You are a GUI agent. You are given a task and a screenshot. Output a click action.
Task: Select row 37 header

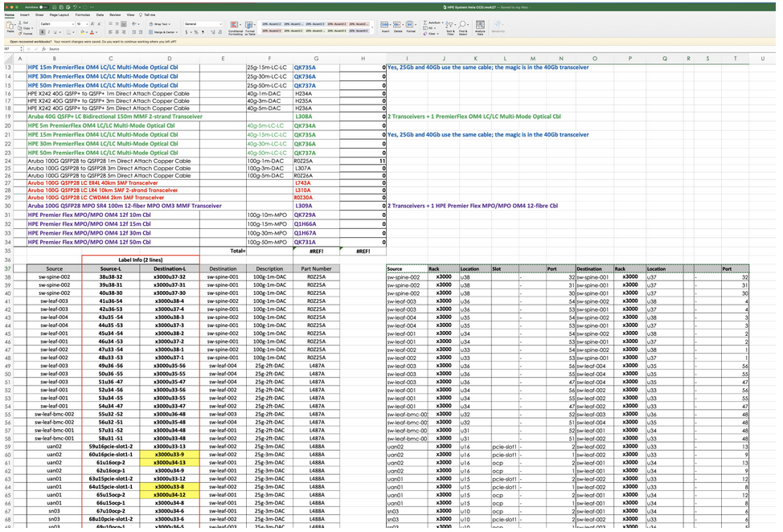(x=7, y=268)
